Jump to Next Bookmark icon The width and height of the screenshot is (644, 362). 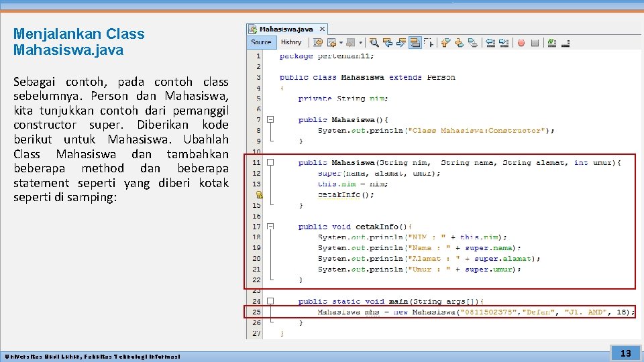pyautogui.click(x=459, y=42)
